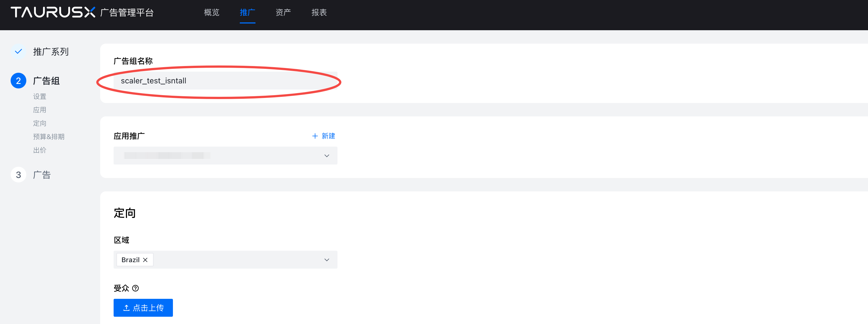Open the 区域 region dropdown

tap(226, 260)
